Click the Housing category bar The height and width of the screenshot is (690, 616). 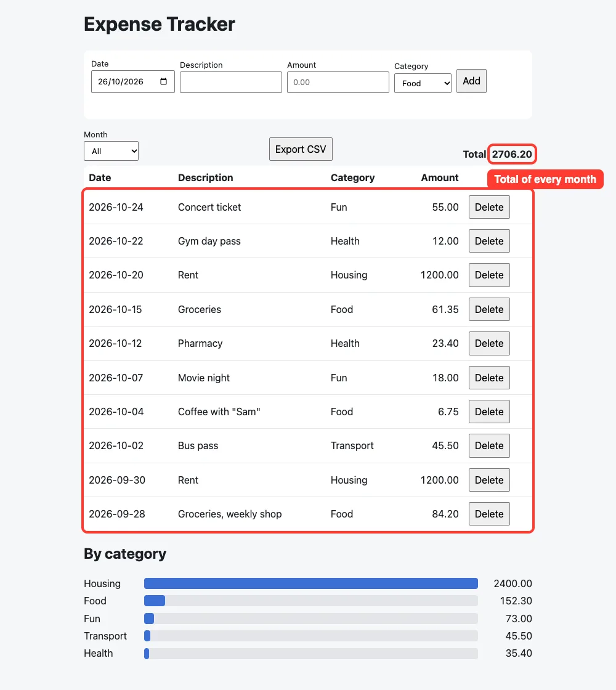(x=311, y=583)
